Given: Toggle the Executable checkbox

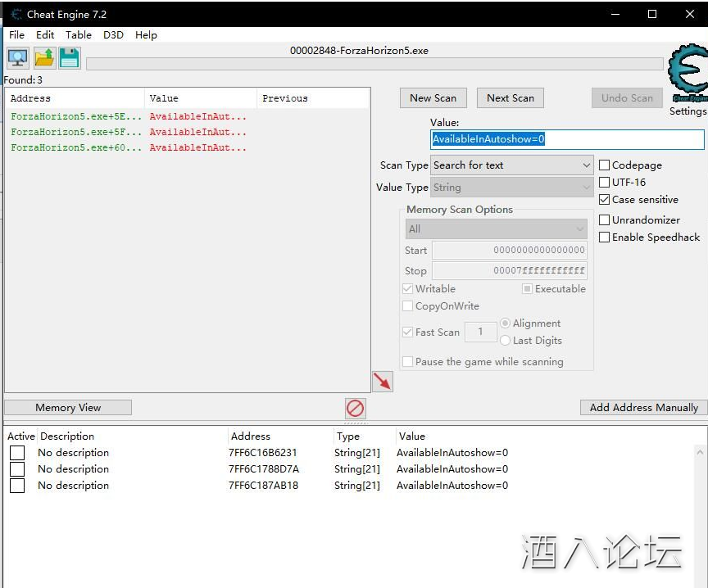Looking at the screenshot, I should 527,289.
